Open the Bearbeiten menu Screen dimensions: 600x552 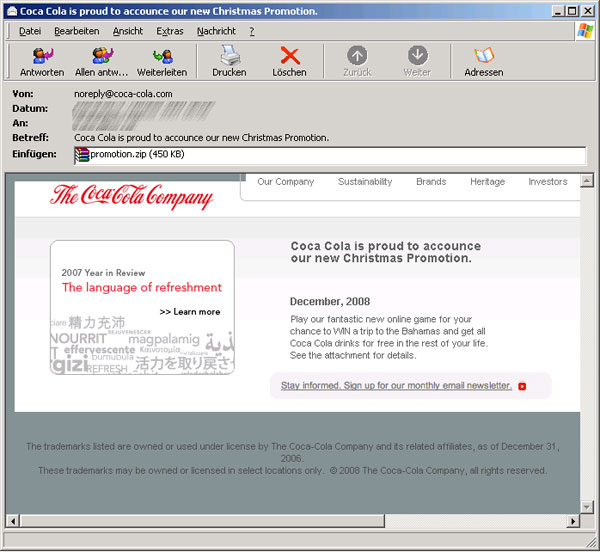click(x=77, y=31)
